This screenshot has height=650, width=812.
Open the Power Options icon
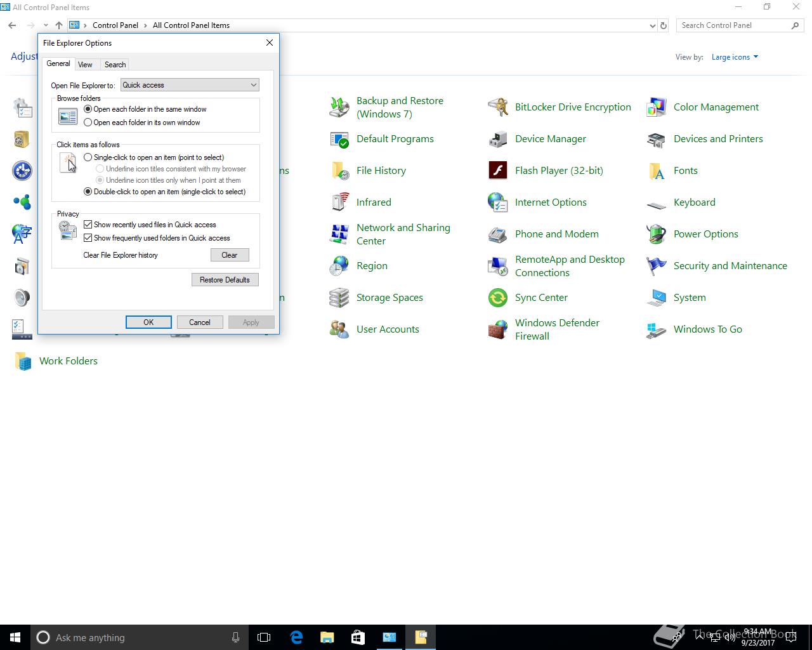(657, 234)
